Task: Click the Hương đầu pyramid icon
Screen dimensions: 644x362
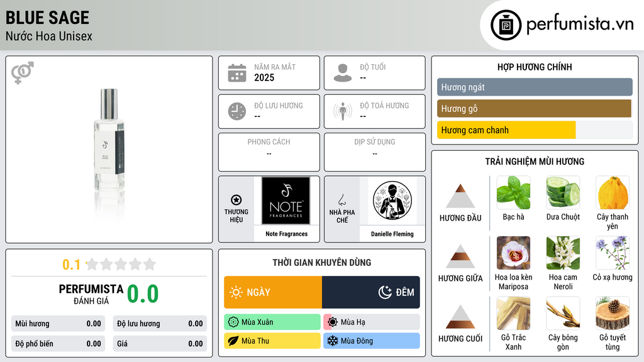Action: coord(460,196)
